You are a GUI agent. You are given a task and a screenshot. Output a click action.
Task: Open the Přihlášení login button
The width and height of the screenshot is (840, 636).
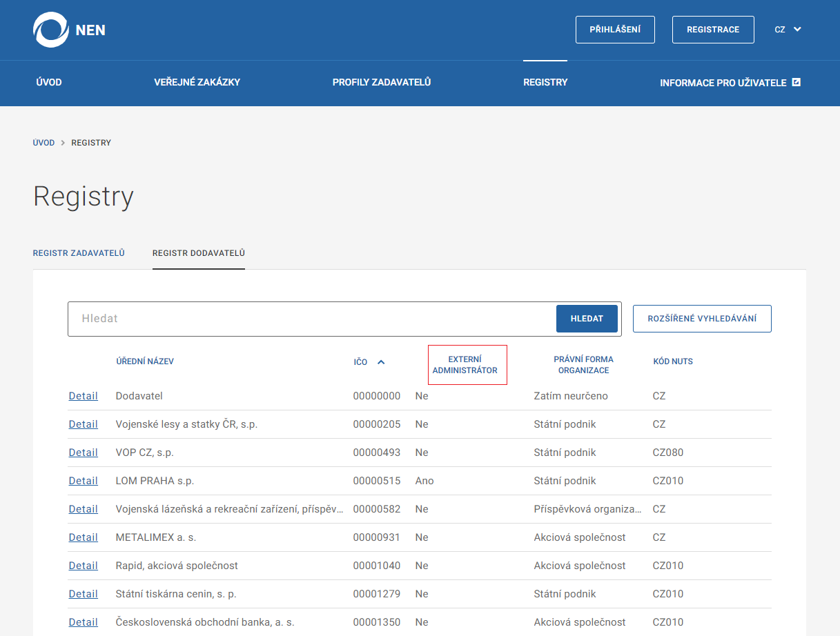click(615, 30)
